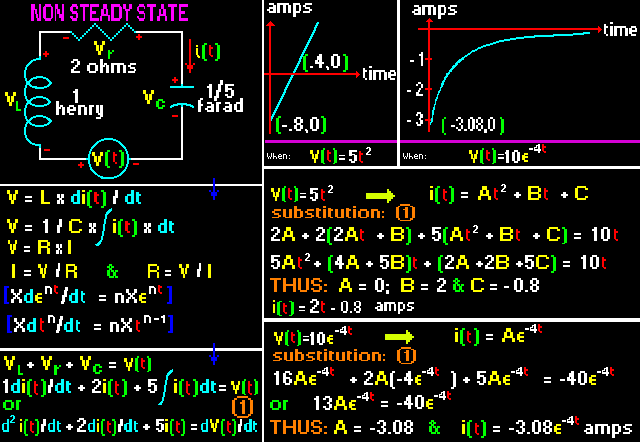Screen dimensions: 640x442
Task: Click the orange circled 1 beside the integral equation
Action: tap(242, 406)
